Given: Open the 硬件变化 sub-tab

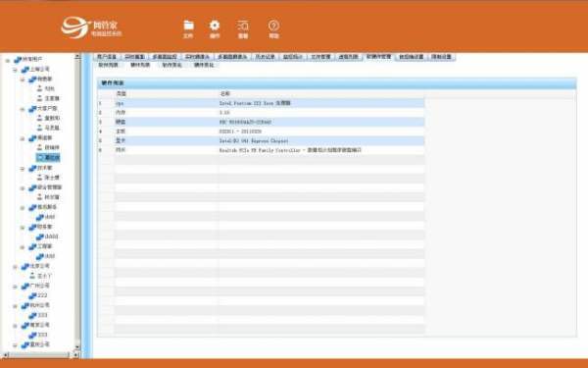Looking at the screenshot, I should pyautogui.click(x=204, y=65).
